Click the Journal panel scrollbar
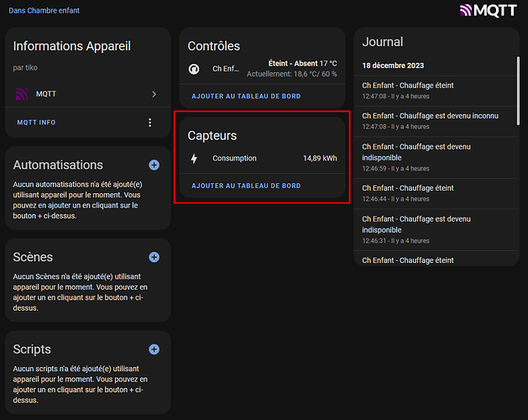528x420 pixels. point(518,101)
